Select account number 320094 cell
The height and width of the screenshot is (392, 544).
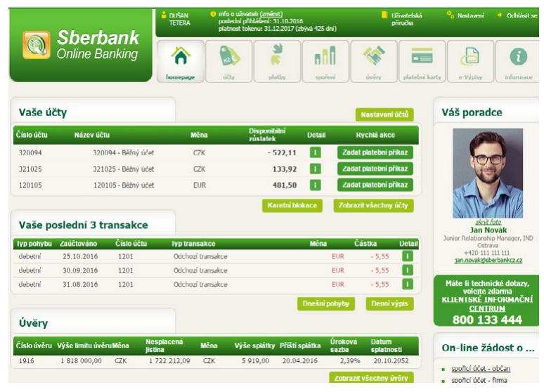tap(30, 152)
